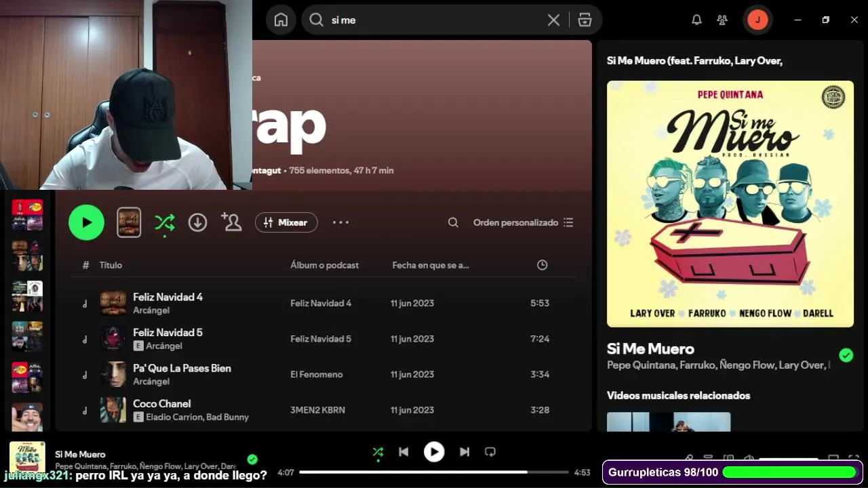
Task: Go to Spotify Home
Action: coord(281,20)
